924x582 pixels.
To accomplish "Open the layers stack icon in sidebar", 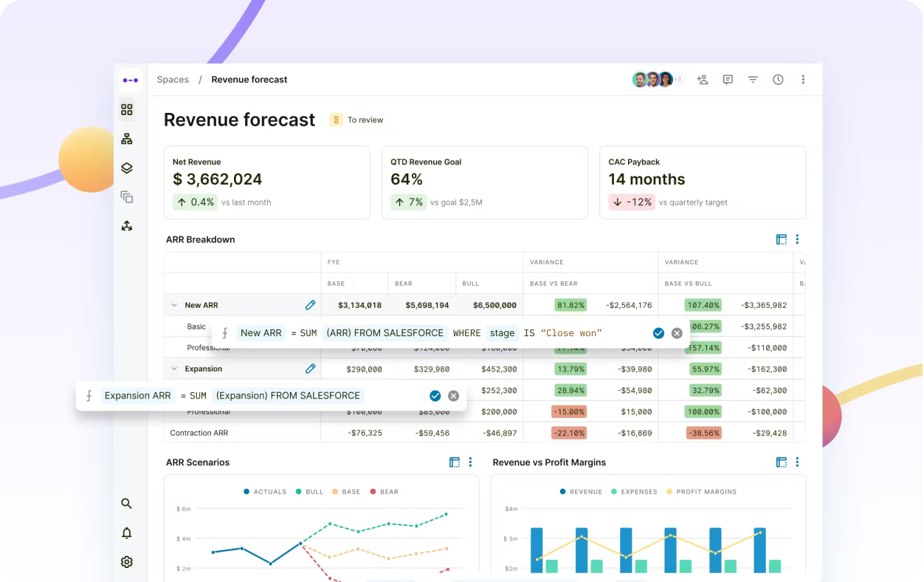I will pos(127,168).
